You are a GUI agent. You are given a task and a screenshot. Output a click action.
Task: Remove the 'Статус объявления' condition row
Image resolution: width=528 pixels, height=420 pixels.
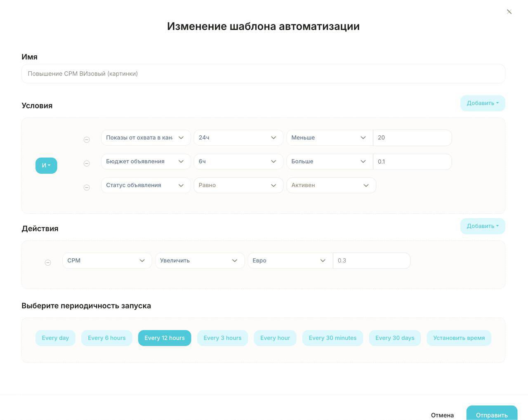pyautogui.click(x=87, y=187)
